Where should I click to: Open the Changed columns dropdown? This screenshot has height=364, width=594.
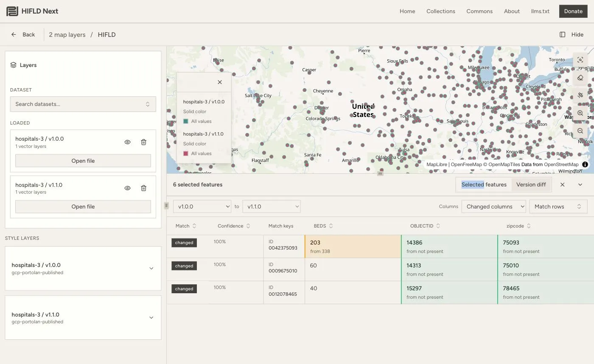[494, 206]
